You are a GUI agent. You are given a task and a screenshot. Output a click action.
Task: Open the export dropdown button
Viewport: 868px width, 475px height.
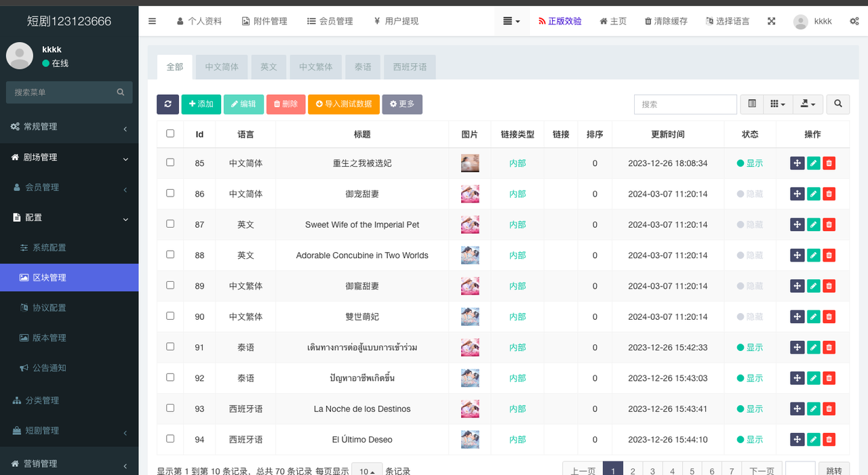pos(808,104)
